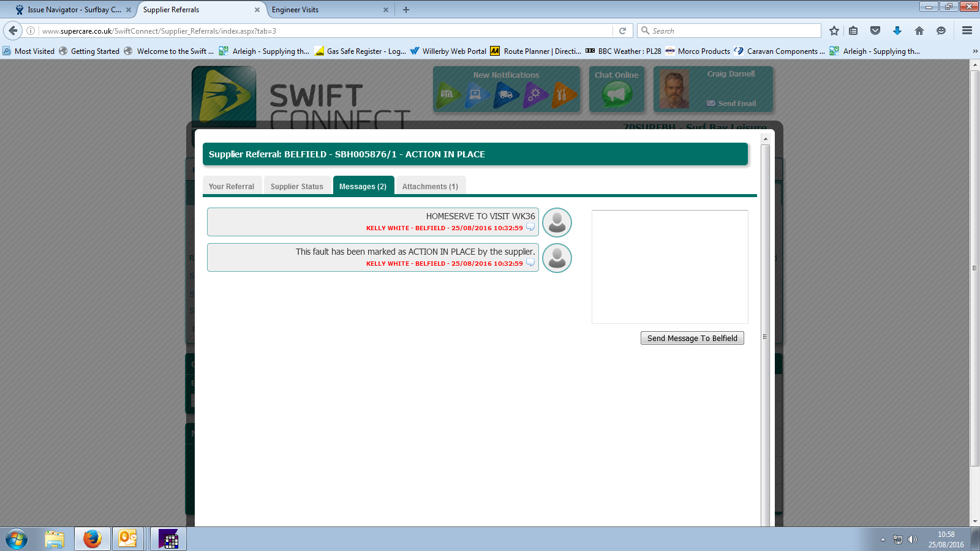Screen dimensions: 980x551
Task: Open the Firefox hamburger menu
Action: [967, 31]
